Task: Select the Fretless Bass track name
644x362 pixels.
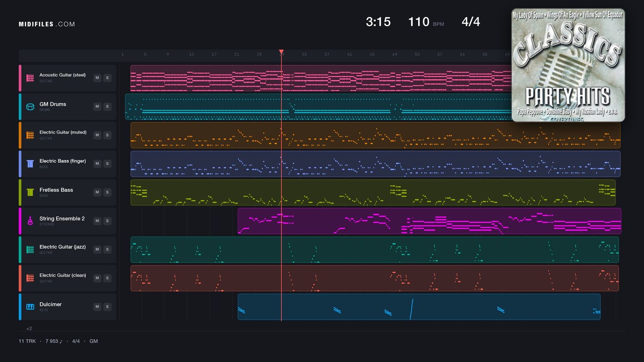Action: point(56,190)
